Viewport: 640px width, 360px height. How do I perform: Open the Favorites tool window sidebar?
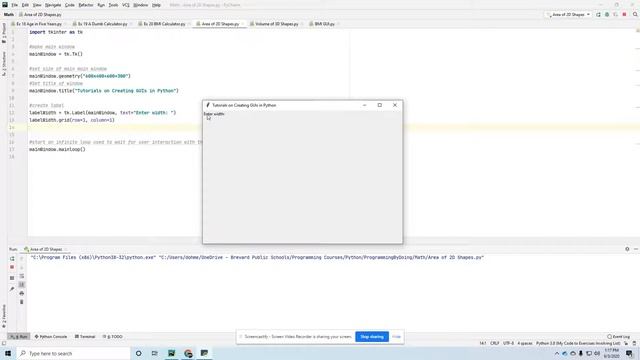(4, 317)
